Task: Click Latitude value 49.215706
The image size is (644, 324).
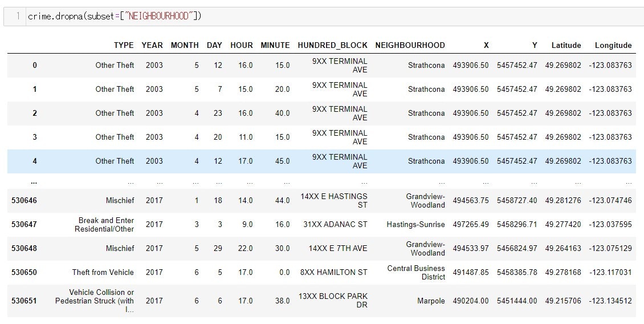Action: [x=563, y=301]
